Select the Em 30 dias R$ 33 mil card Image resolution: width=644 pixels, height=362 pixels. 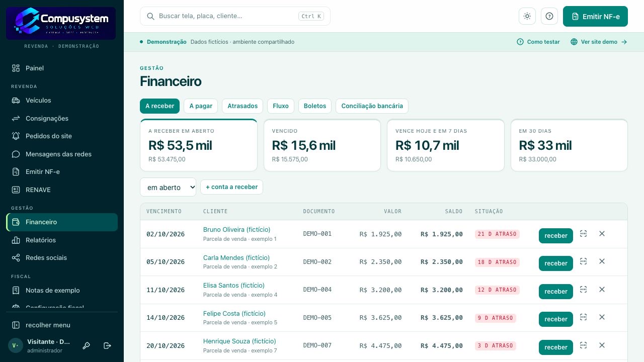tap(569, 145)
